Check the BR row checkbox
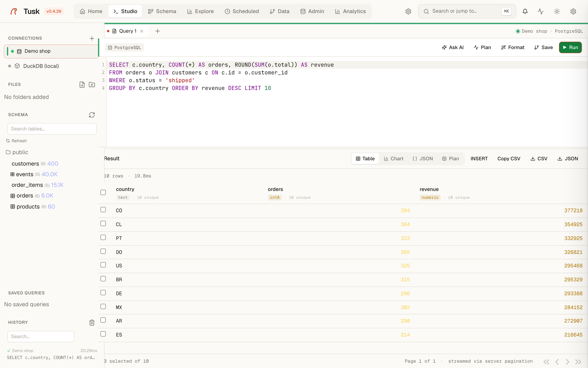588x368 pixels. coord(103,279)
